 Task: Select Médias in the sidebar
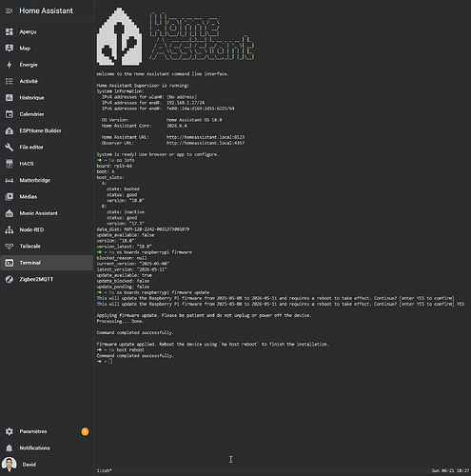[x=47, y=197]
